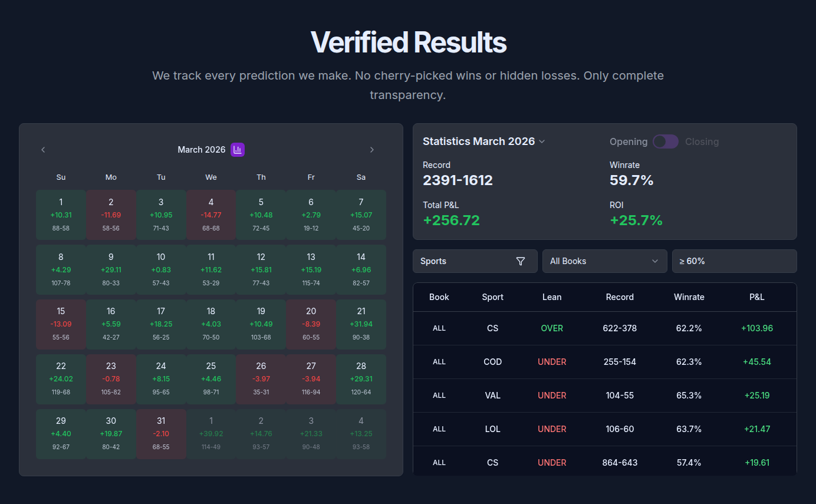Select March 21 on the calendar
Viewport: 816px width, 504px height.
coord(361,324)
